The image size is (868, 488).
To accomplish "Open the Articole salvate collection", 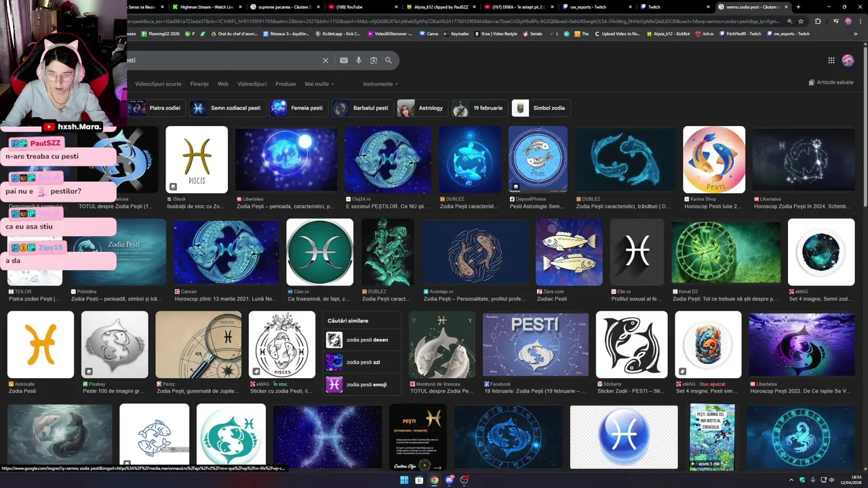I will (831, 82).
